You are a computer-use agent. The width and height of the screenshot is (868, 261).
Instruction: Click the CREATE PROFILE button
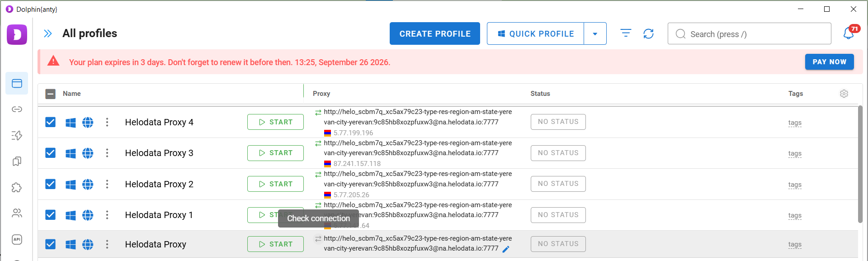click(435, 33)
